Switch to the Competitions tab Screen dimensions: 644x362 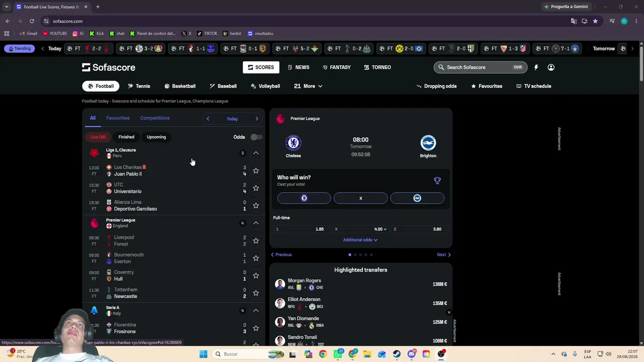(155, 118)
